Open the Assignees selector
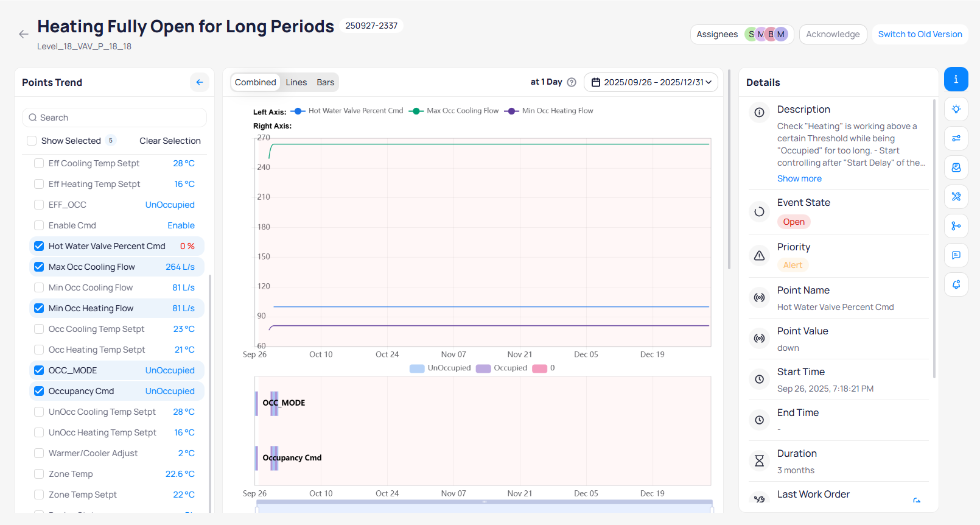Viewport: 980px width, 525px height. pyautogui.click(x=741, y=34)
